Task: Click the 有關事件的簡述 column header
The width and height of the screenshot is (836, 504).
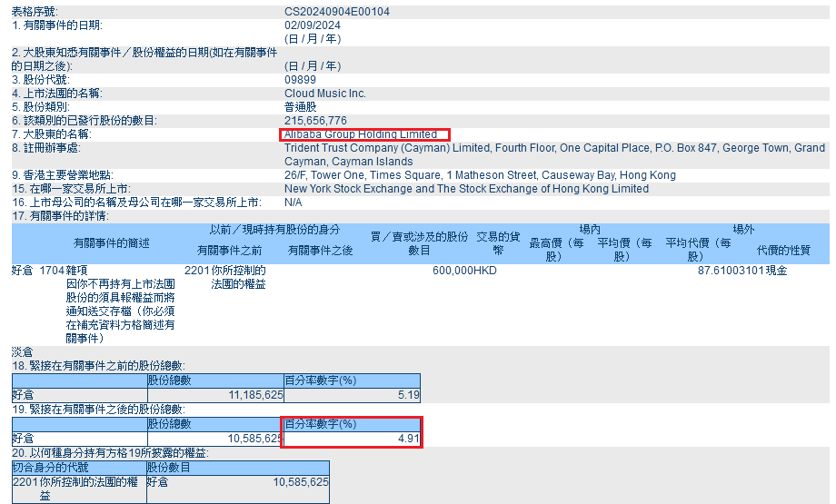Action: pyautogui.click(x=112, y=243)
